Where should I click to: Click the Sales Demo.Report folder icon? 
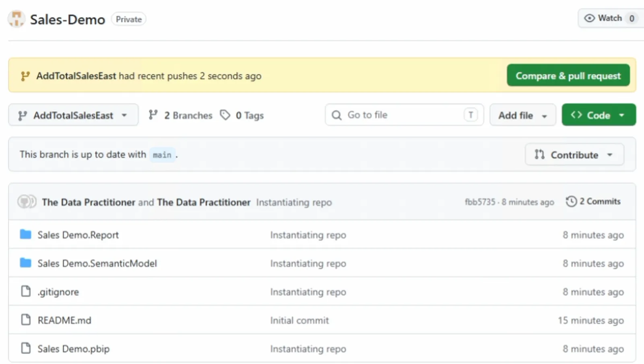[x=25, y=234]
